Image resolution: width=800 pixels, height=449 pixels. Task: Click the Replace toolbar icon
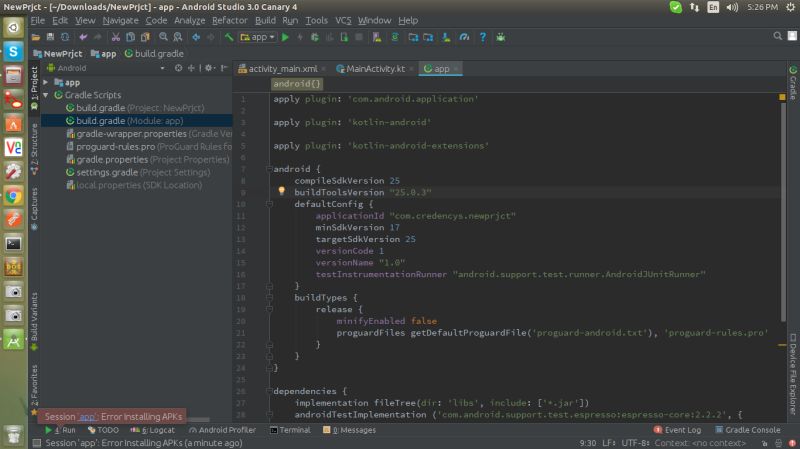178,37
